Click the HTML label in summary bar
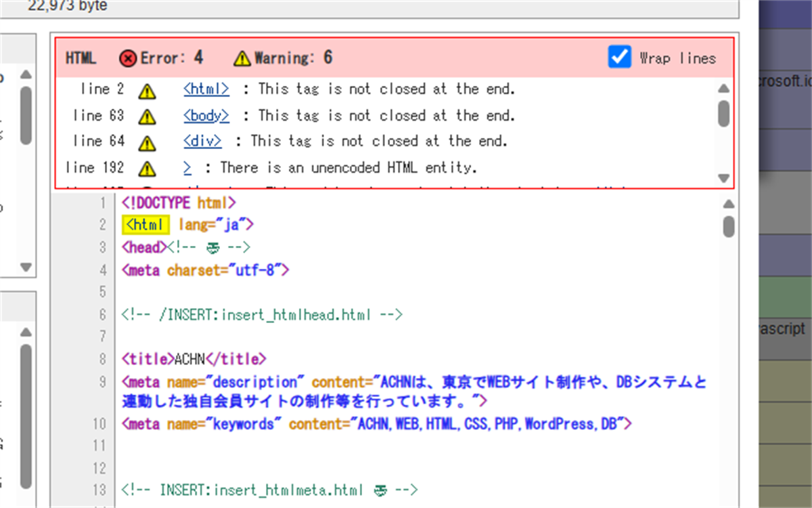The image size is (812, 508). [x=81, y=58]
